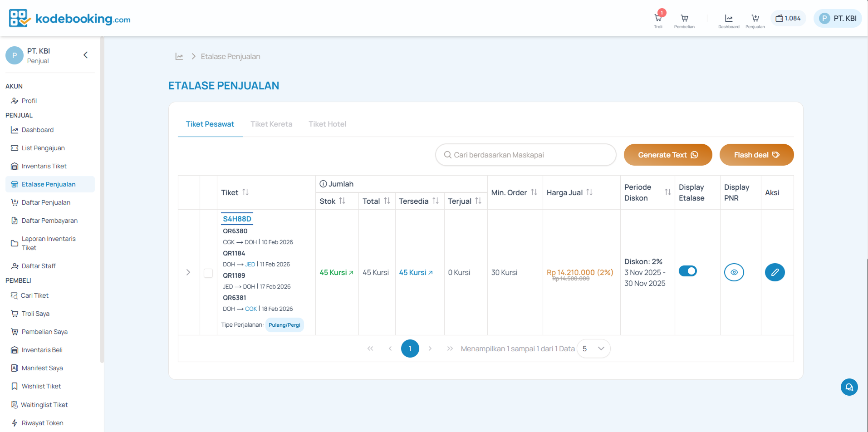Open the chat support bubble icon
The image size is (868, 432).
point(849,387)
